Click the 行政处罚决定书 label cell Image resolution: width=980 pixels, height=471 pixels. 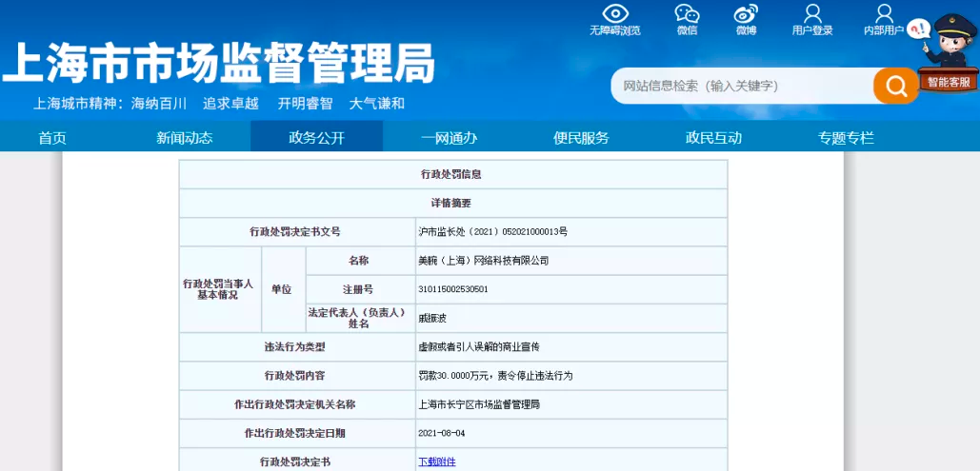pos(297,462)
